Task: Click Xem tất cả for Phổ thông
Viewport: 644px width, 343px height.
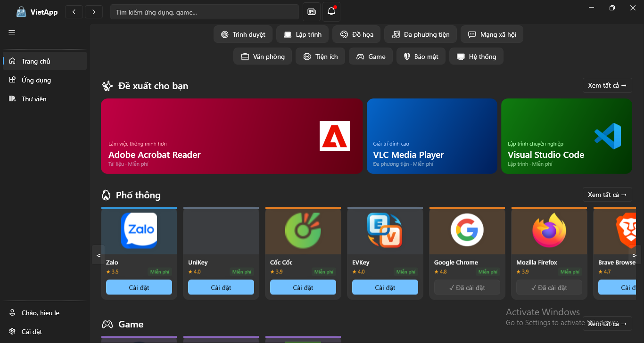Action: pos(607,195)
